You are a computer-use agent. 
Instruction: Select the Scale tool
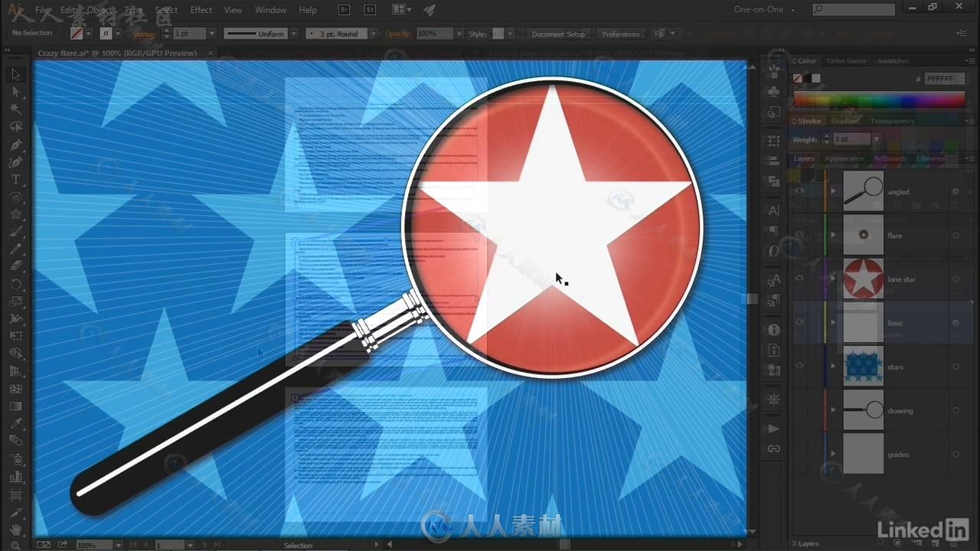(15, 301)
